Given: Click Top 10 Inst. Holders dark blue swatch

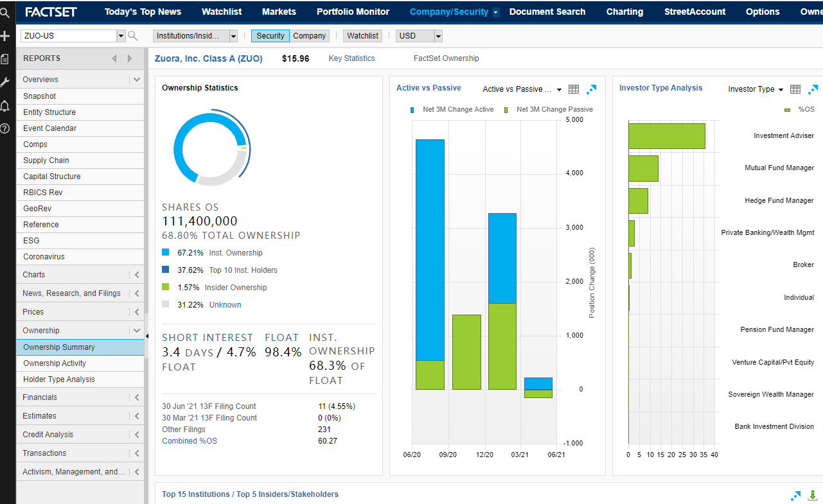Looking at the screenshot, I should point(166,270).
